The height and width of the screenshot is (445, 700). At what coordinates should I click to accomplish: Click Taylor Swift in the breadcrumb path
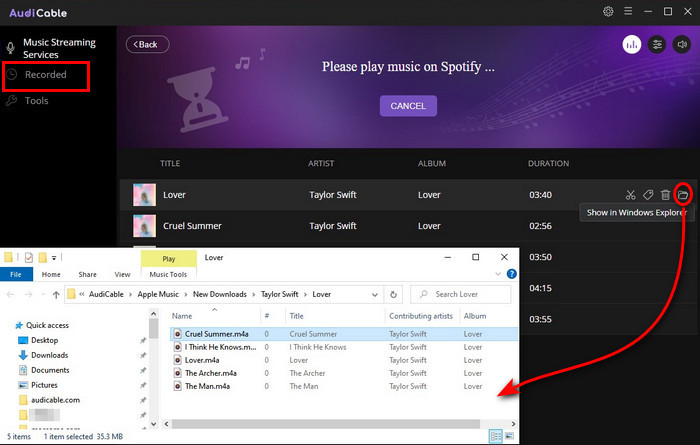click(x=279, y=295)
